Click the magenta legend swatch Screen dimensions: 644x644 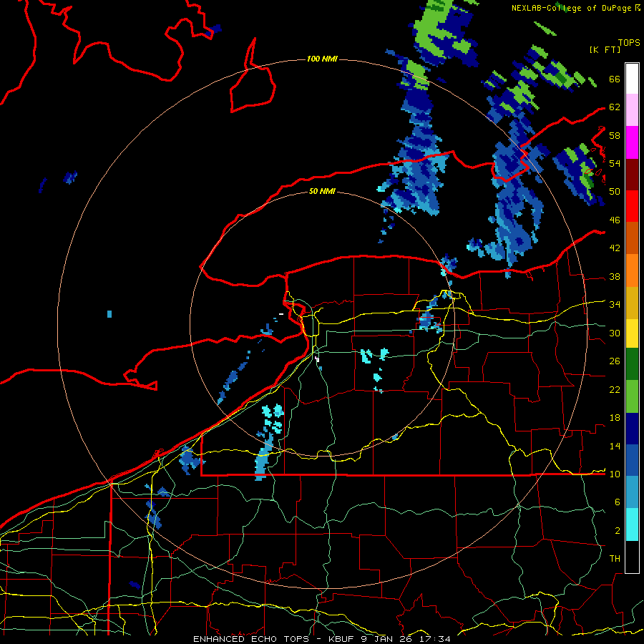632,142
